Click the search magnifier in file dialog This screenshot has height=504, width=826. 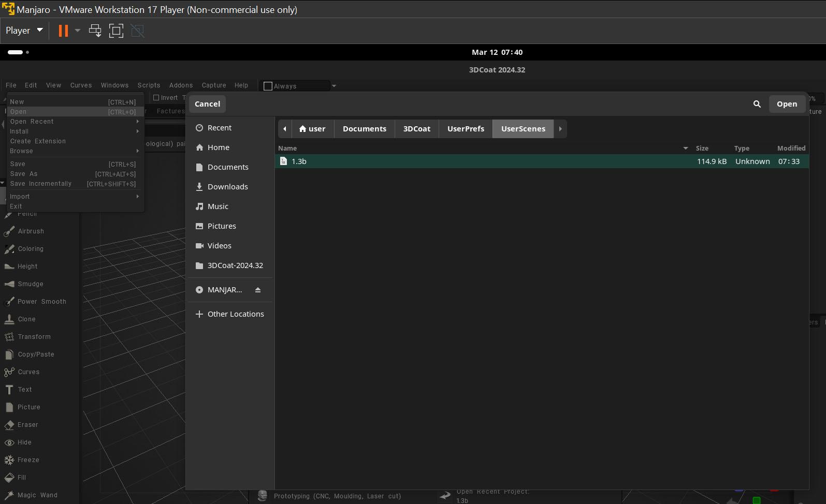pos(757,104)
